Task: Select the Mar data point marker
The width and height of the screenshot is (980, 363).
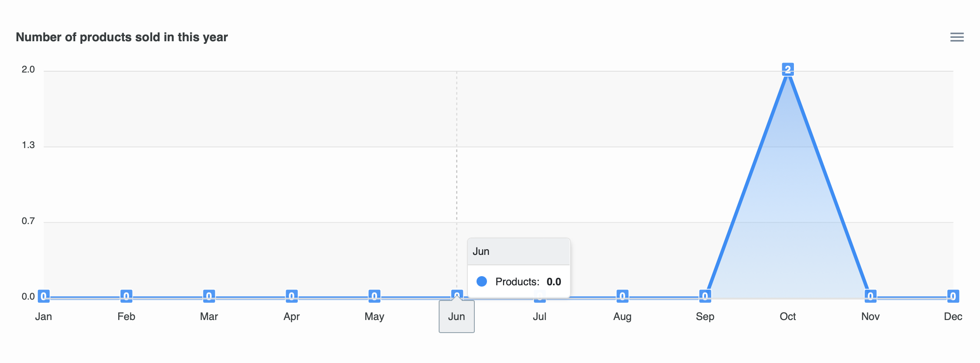Action: click(x=209, y=296)
